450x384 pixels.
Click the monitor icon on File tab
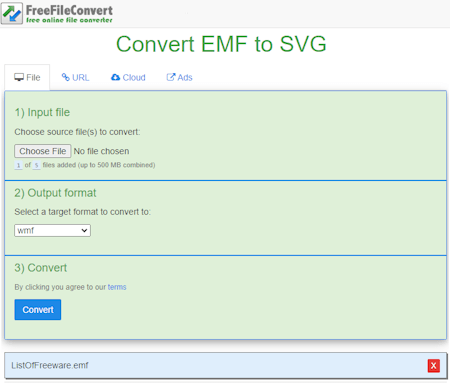[19, 77]
